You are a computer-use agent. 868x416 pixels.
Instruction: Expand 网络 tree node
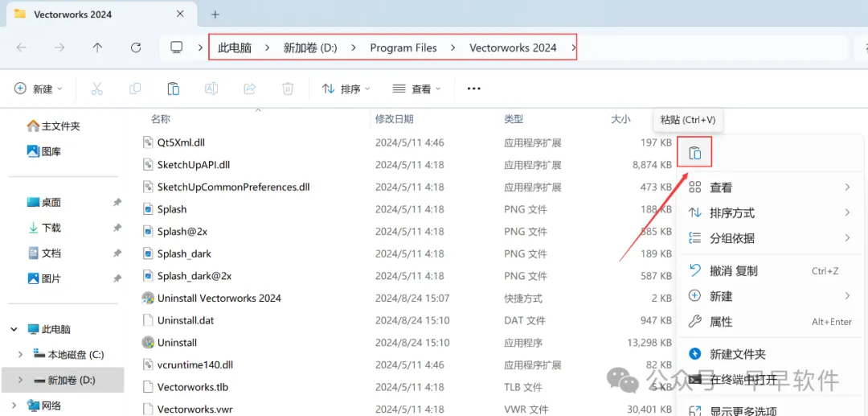point(14,405)
